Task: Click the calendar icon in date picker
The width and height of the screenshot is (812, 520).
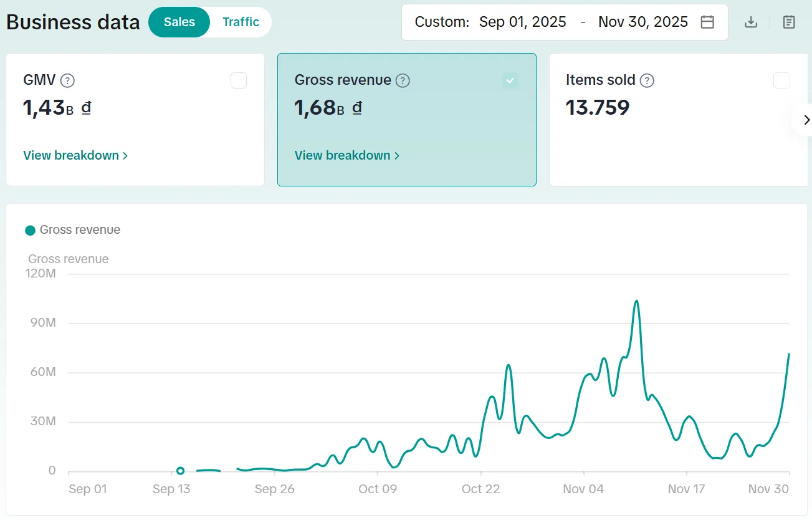Action: point(707,22)
